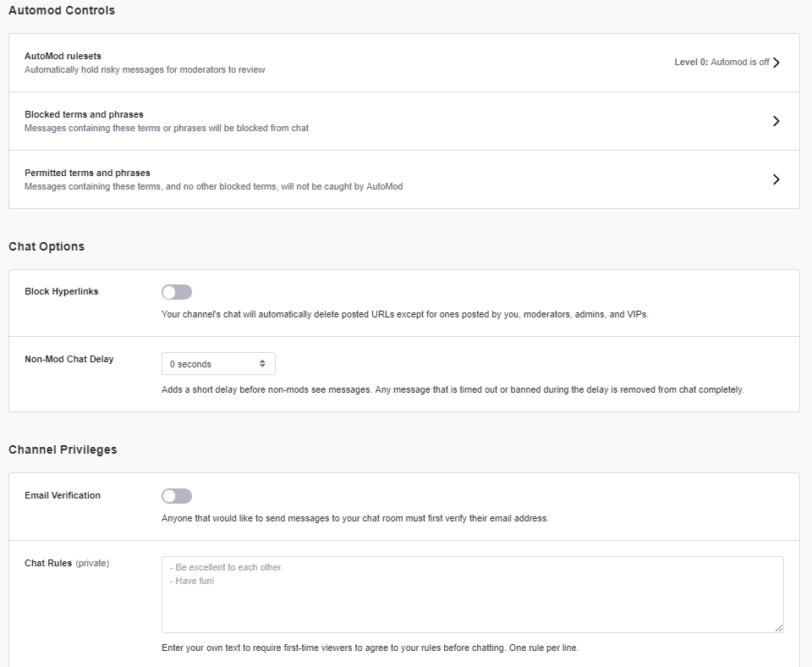Toggle the Block Hyperlinks switch
The width and height of the screenshot is (812, 667).
click(177, 292)
